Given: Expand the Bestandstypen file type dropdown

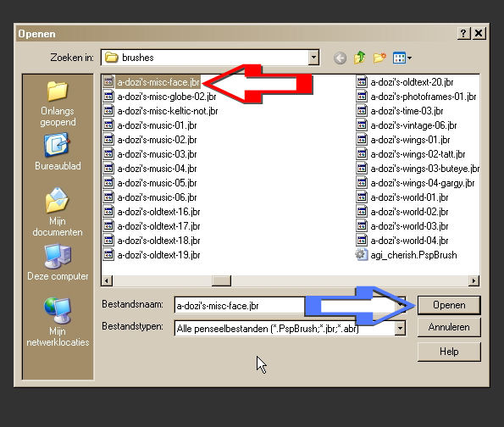Looking at the screenshot, I should coord(400,328).
